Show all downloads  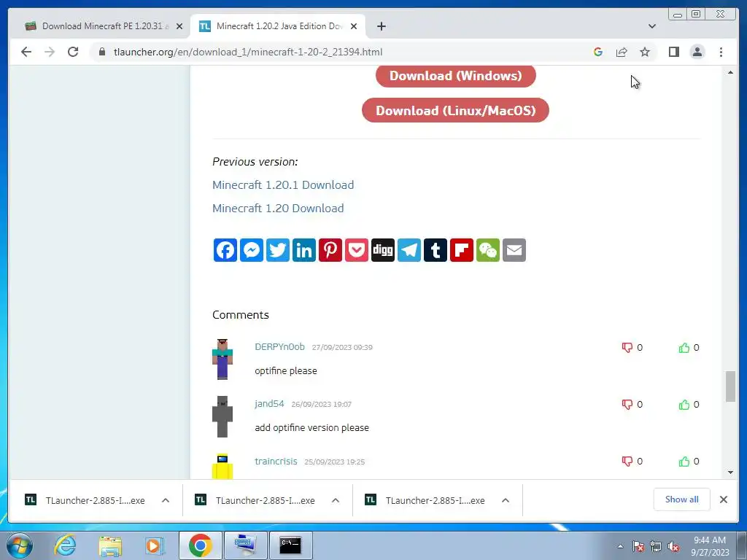682,499
